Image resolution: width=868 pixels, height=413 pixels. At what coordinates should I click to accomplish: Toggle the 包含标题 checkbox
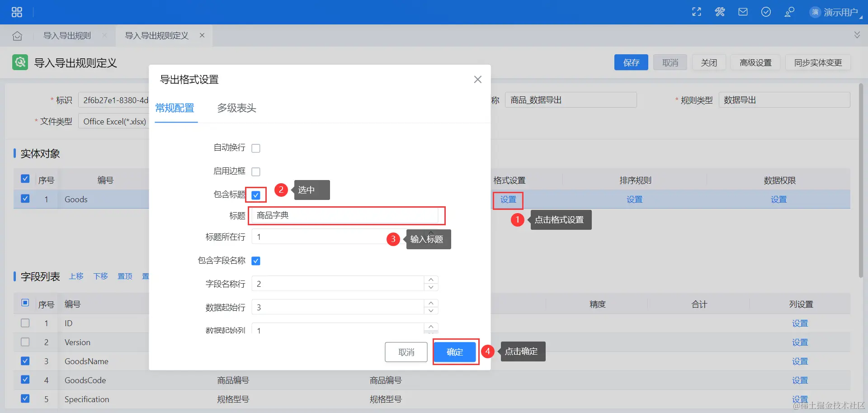(x=256, y=195)
